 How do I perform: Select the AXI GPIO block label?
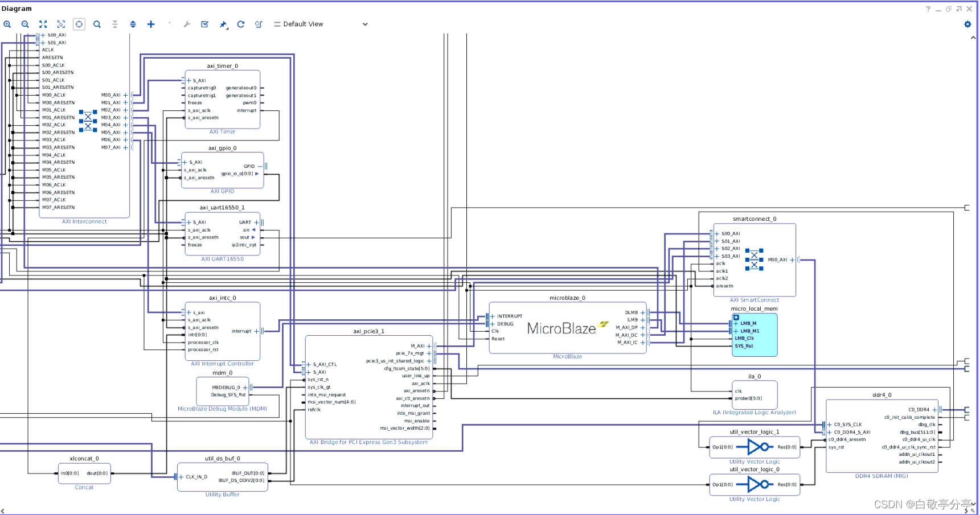click(222, 191)
